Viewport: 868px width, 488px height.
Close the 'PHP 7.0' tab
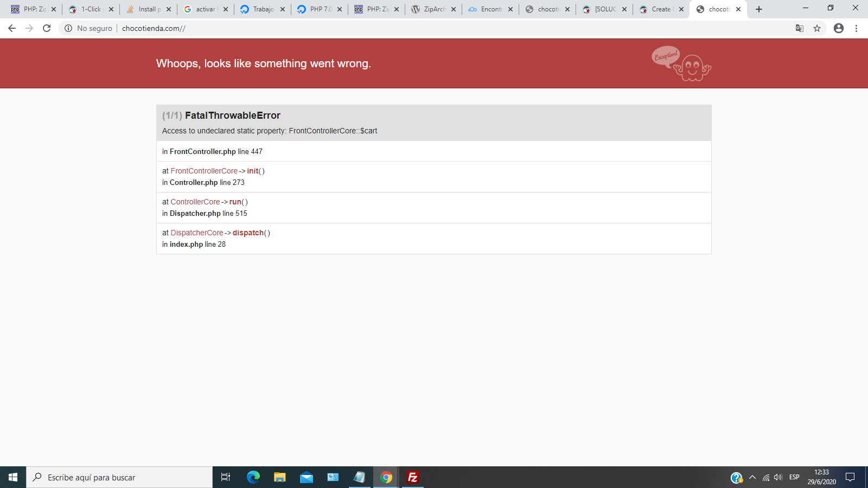(x=340, y=9)
